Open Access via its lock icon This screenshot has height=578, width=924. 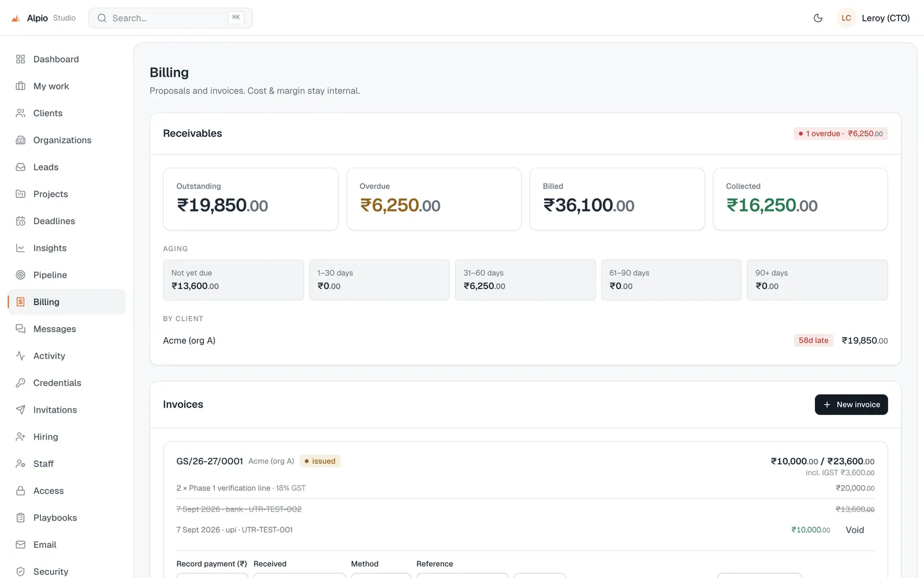(x=21, y=491)
